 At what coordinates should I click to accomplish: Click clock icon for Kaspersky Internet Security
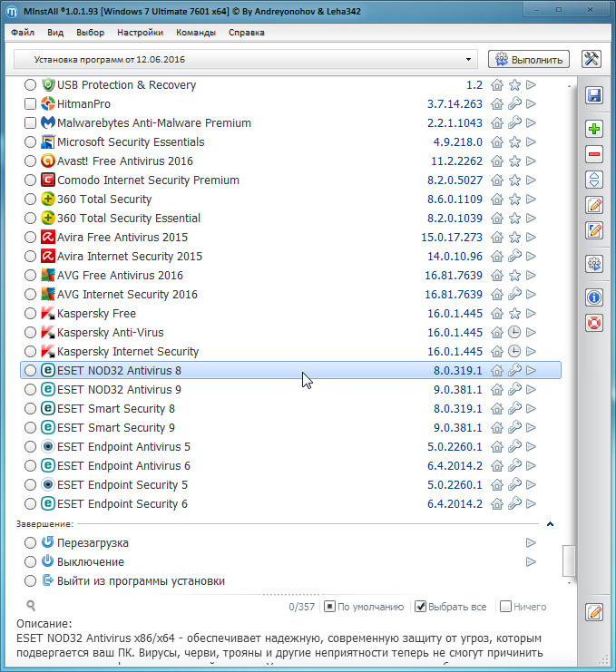click(x=514, y=352)
